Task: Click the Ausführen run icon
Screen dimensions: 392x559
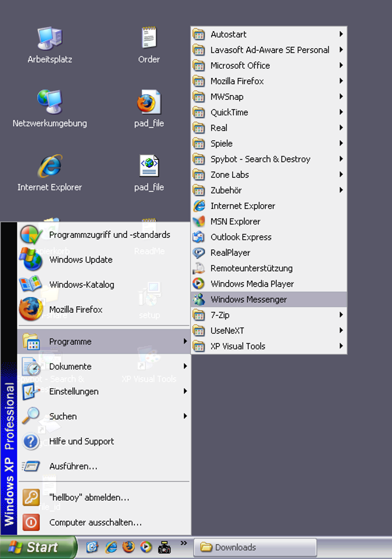Action: click(x=31, y=466)
